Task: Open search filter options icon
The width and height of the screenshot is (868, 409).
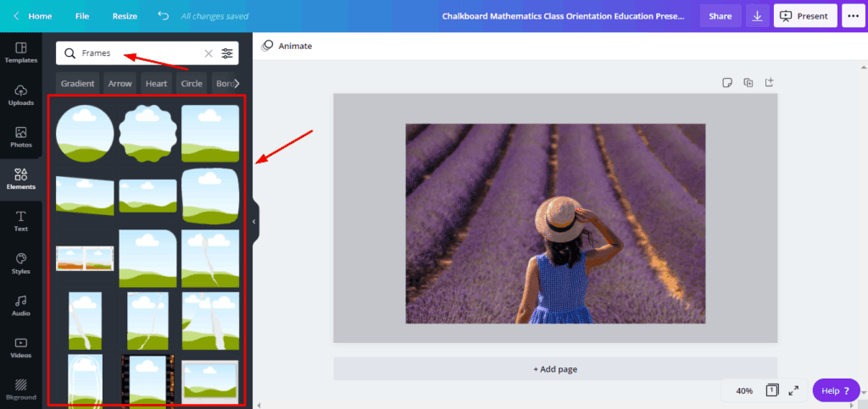Action: point(227,53)
